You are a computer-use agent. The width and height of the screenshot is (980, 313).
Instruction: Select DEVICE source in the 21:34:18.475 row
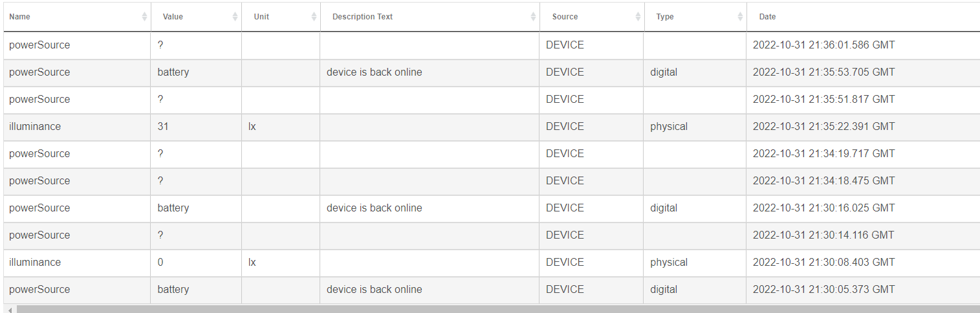[x=565, y=181]
